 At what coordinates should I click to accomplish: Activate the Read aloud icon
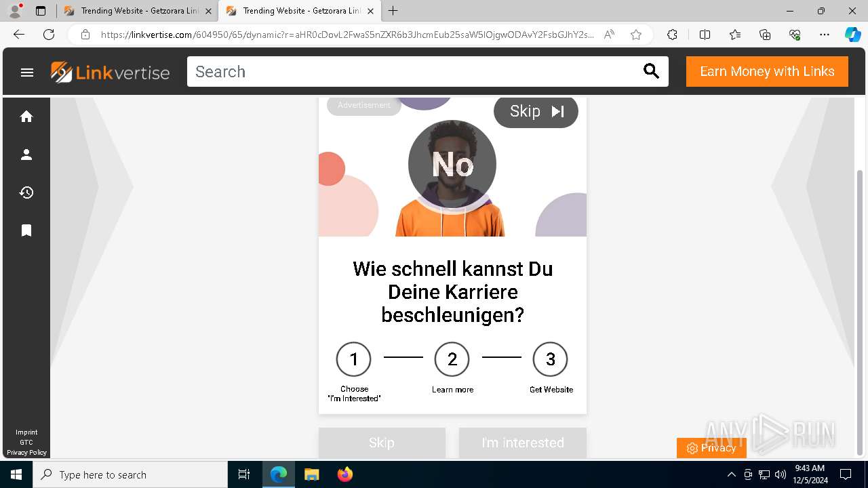(x=609, y=35)
